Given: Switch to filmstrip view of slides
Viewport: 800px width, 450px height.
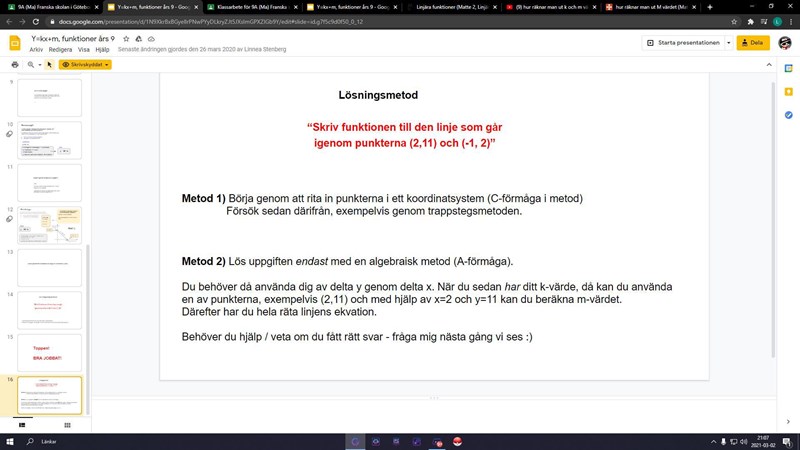Looking at the screenshot, I should click(x=23, y=425).
